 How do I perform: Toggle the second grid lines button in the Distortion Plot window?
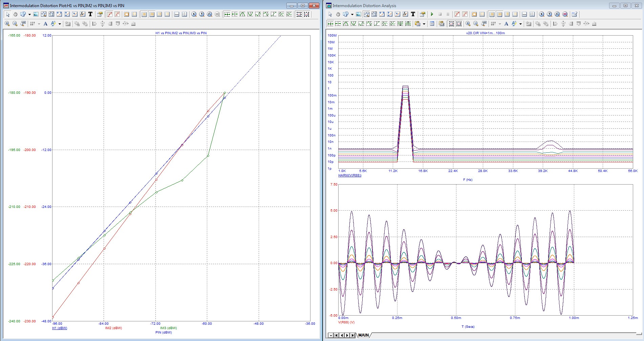pyautogui.click(x=152, y=14)
